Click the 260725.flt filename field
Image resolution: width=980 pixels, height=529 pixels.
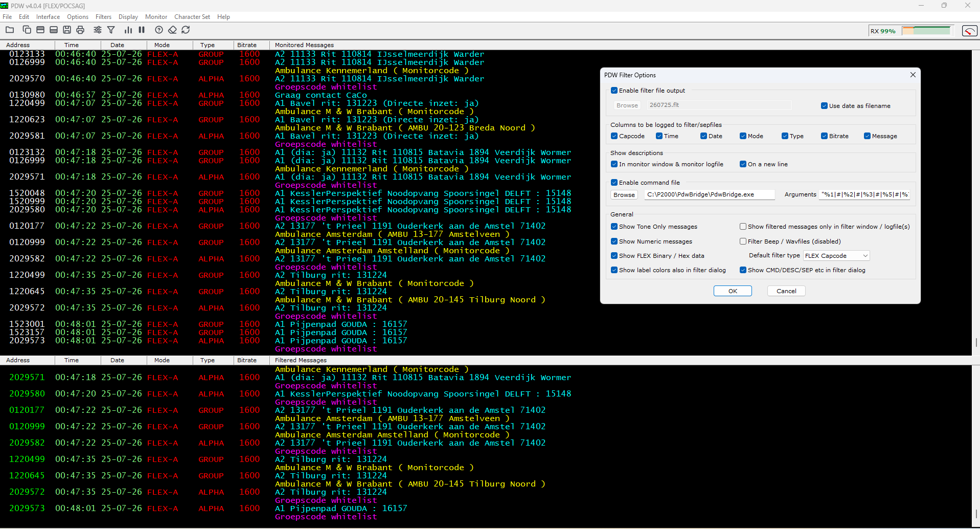pyautogui.click(x=719, y=105)
